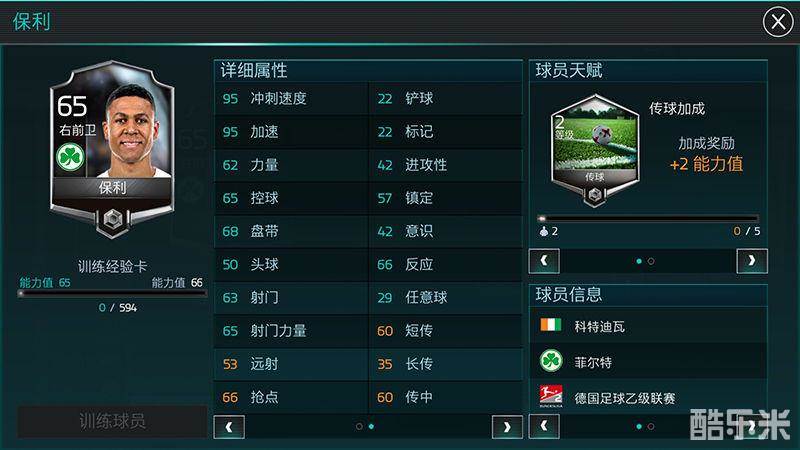The width and height of the screenshot is (800, 450).
Task: Go to previous 球员信息 page
Action: 544,427
